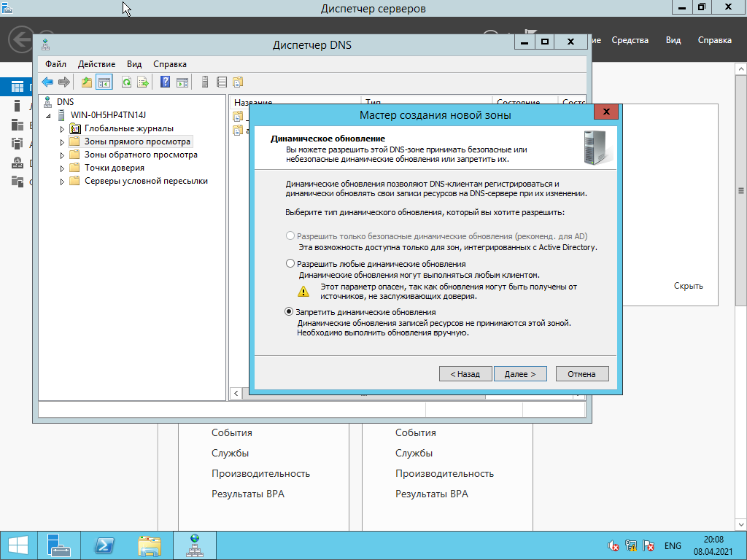Select Разрешить любые динамические обновления option
Image resolution: width=747 pixels, height=560 pixels.
point(290,263)
